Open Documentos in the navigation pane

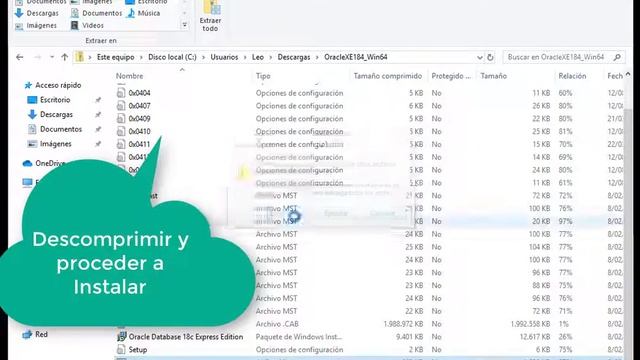(x=61, y=129)
